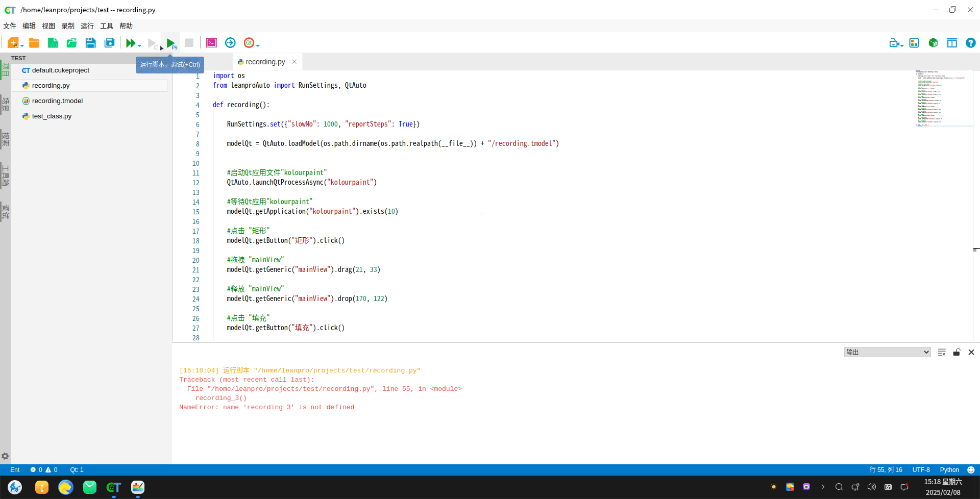The width and height of the screenshot is (980, 499).
Task: Expand the recording camera dropdown arrow
Action: point(902,46)
